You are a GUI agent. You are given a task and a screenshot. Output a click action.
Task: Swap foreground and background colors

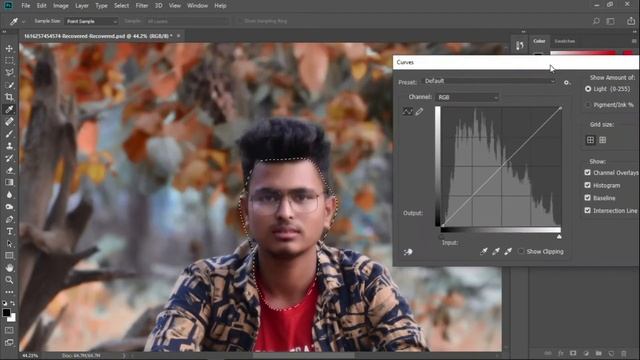click(x=13, y=303)
